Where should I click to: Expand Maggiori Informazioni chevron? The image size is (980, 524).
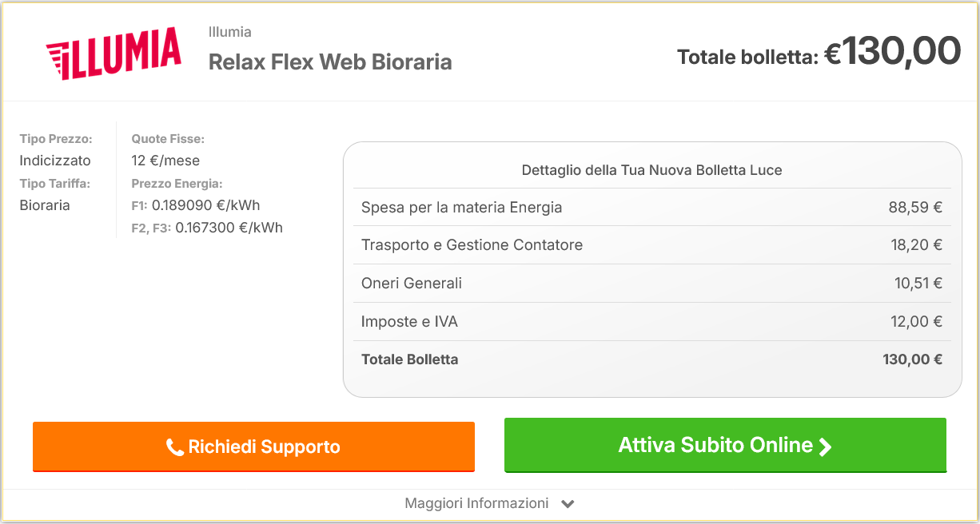568,504
